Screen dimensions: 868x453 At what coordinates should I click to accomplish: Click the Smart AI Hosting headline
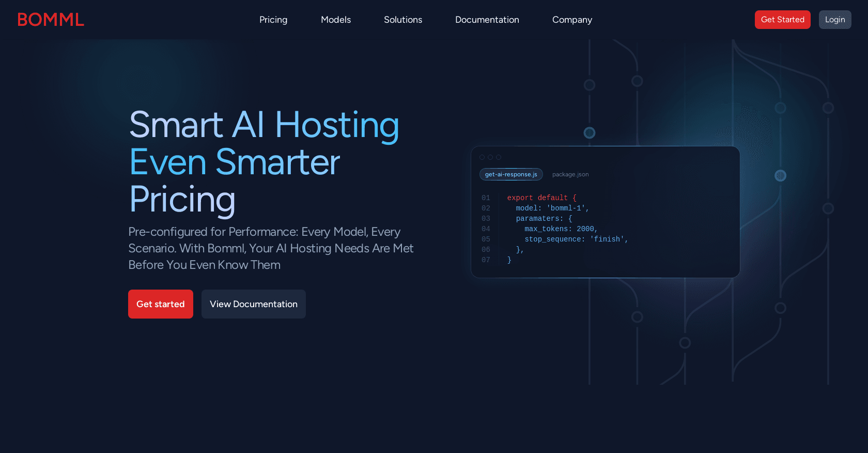click(x=264, y=125)
